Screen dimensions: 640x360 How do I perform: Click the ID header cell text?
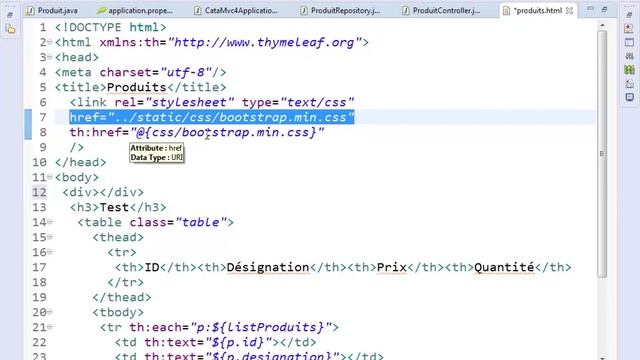[x=152, y=267]
